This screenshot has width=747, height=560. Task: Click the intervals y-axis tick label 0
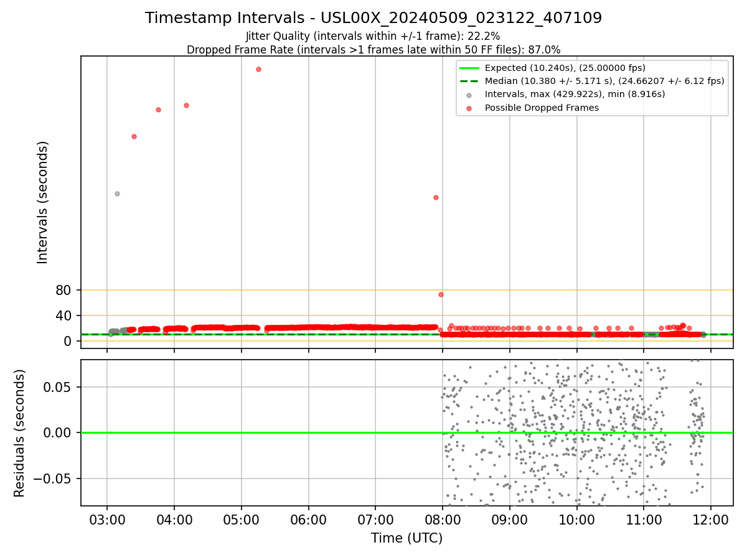[x=68, y=341]
